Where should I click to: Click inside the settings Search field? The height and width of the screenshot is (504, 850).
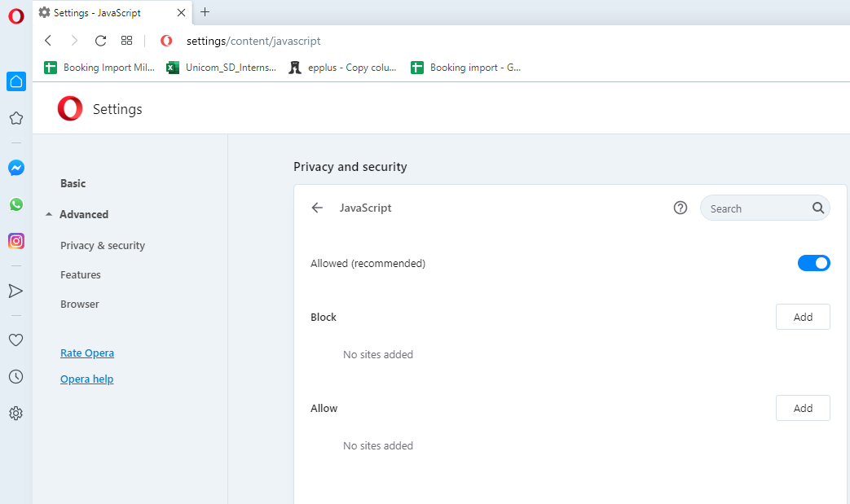coord(758,208)
